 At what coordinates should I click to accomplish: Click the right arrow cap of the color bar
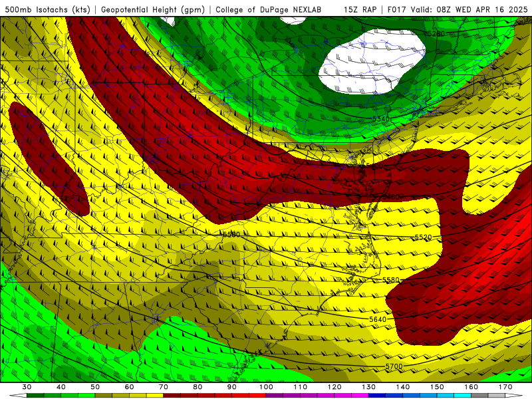(514, 396)
